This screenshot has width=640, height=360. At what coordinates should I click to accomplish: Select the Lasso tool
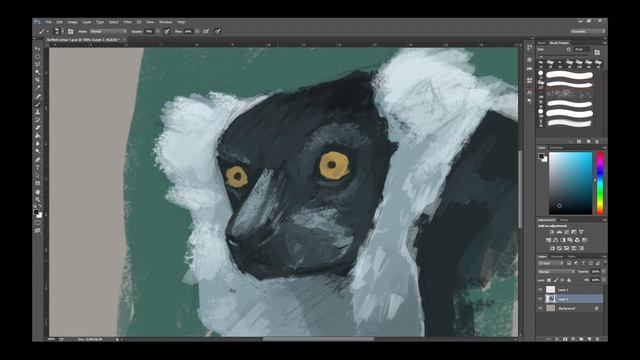tap(38, 64)
